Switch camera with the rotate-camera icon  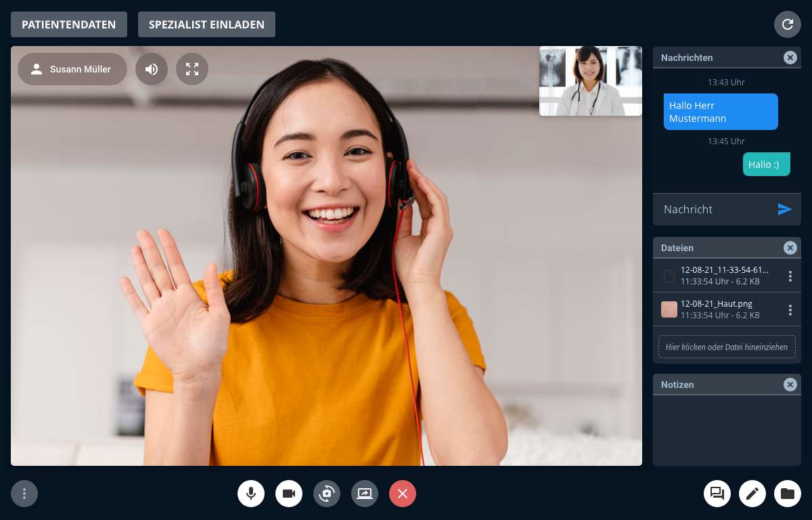tap(327, 494)
